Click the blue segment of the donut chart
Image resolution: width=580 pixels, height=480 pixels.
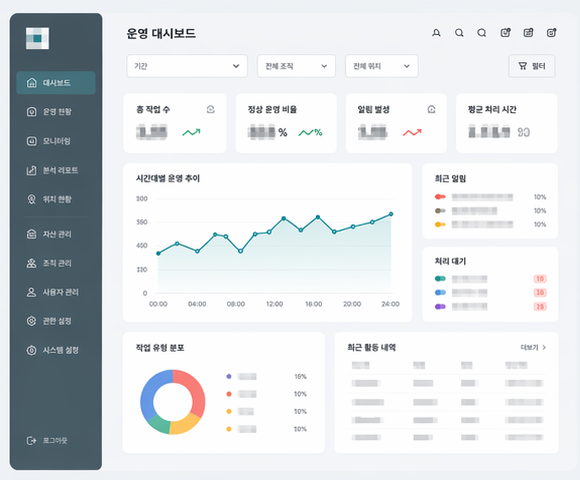click(149, 394)
